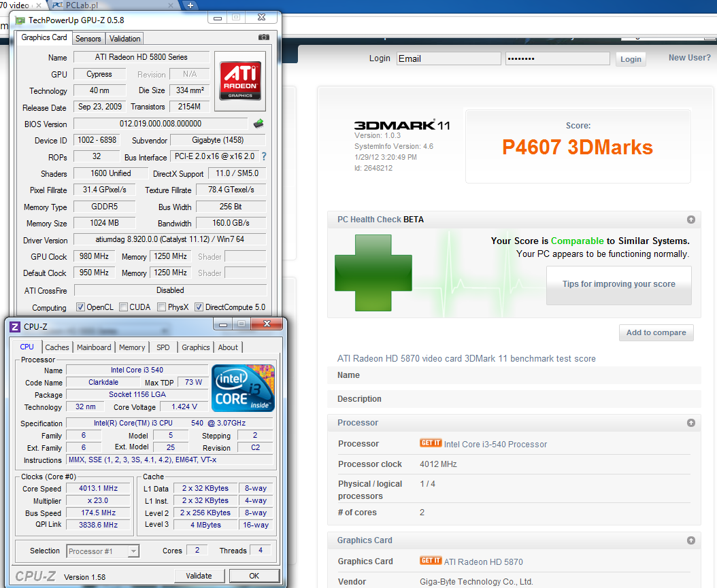Image resolution: width=717 pixels, height=588 pixels.
Task: Select the CPU tab in CPU-Z
Action: 27,347
